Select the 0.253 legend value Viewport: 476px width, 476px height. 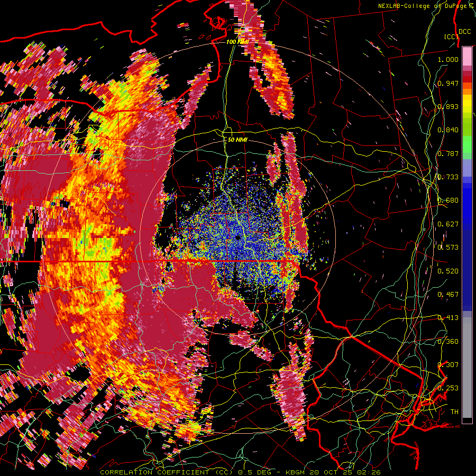click(x=448, y=388)
